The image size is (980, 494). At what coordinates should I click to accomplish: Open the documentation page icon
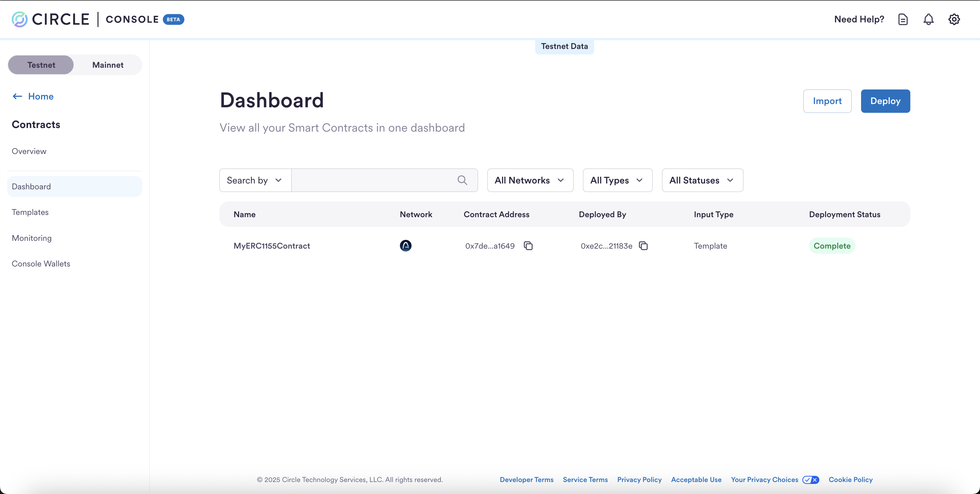(903, 19)
